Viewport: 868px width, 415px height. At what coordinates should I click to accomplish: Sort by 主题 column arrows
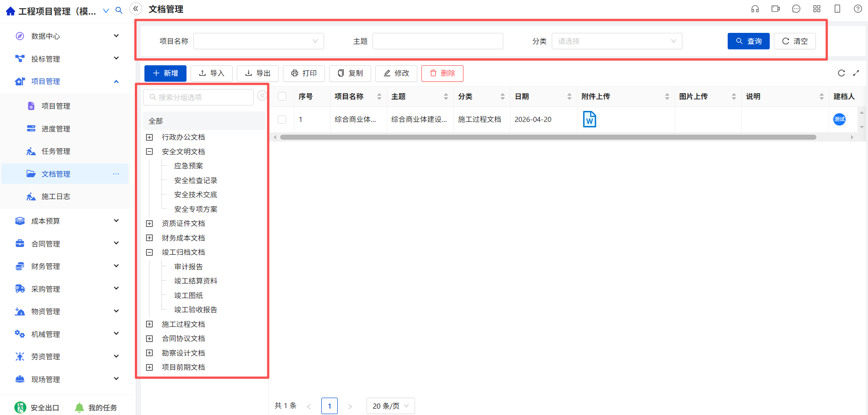[446, 96]
